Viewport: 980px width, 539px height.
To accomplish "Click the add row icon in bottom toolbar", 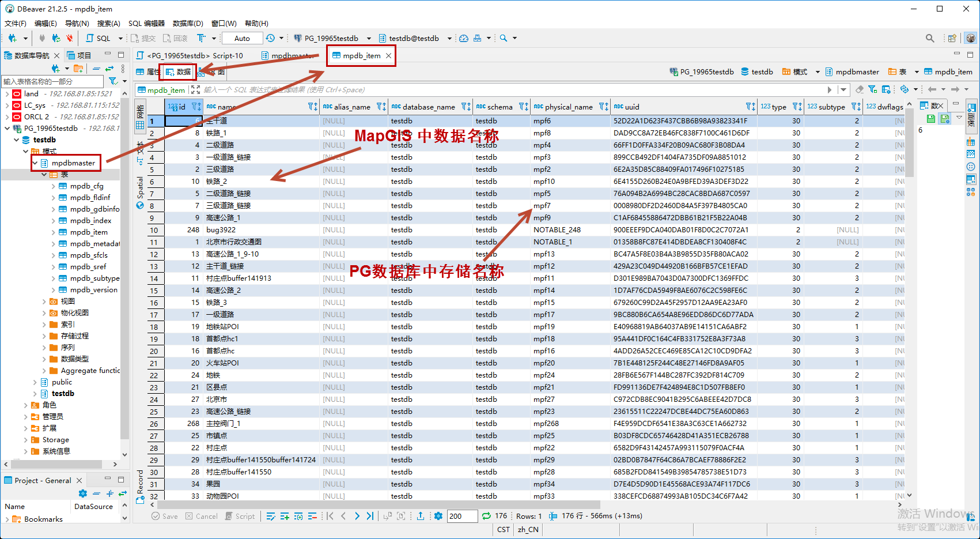I will [285, 516].
